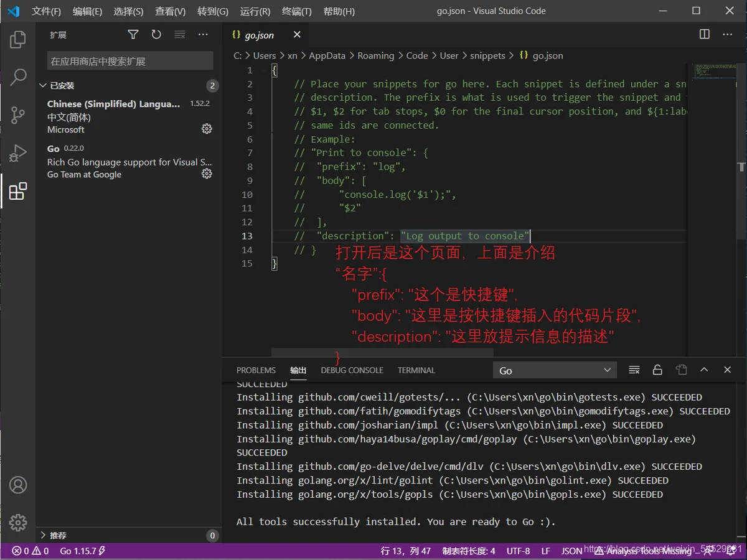The width and height of the screenshot is (747, 560).
Task: Open the Accounts menu icon
Action: pyautogui.click(x=18, y=485)
